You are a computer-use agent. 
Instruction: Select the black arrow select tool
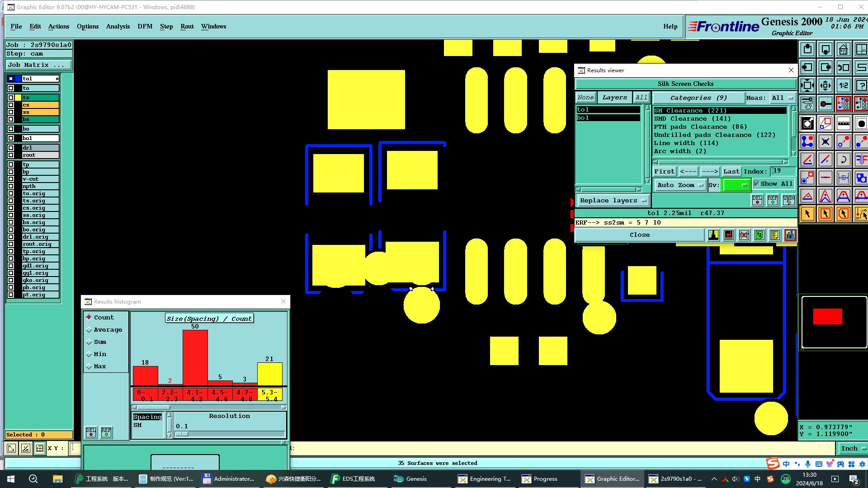807,214
